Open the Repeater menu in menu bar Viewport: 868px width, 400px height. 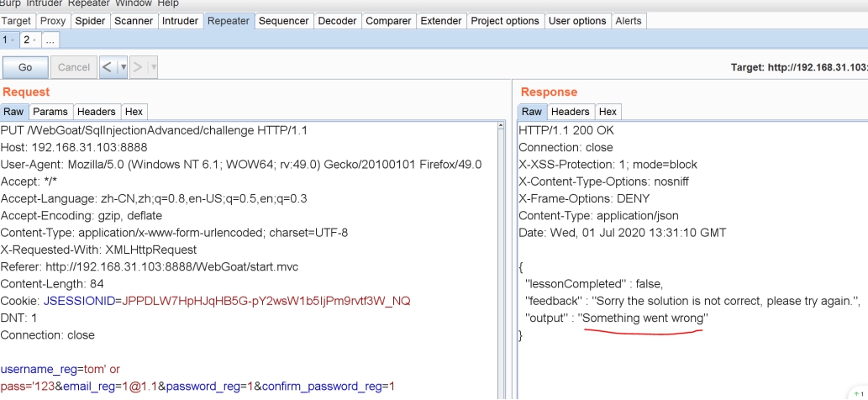click(88, 3)
